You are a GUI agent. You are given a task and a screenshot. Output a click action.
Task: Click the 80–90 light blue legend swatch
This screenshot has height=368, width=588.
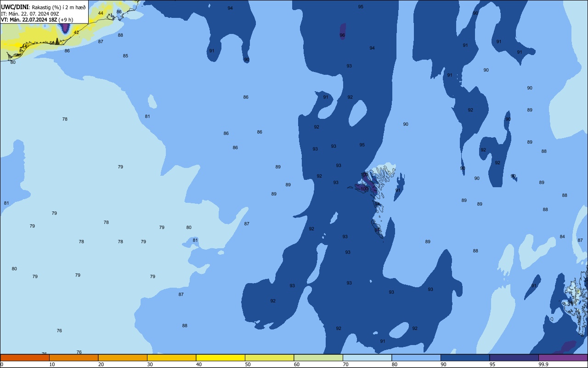(416, 357)
